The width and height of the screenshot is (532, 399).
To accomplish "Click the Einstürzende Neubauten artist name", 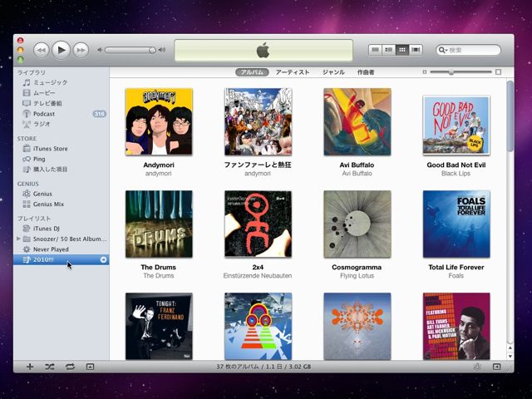I will click(258, 275).
